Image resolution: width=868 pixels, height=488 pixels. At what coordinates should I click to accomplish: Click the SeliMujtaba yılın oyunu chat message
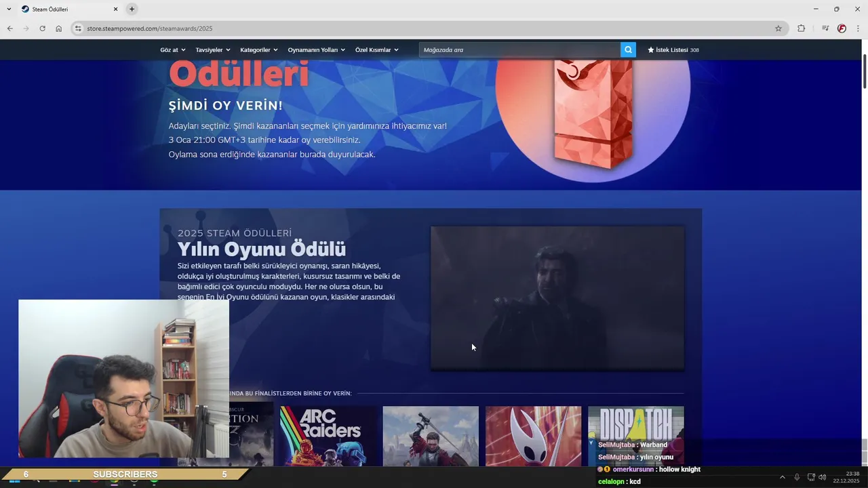635,457
